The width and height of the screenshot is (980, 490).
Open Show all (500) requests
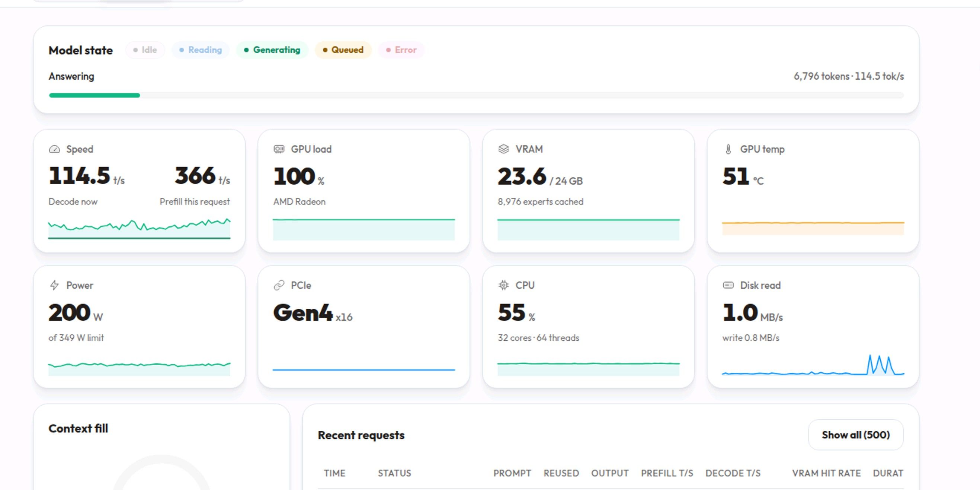click(856, 435)
